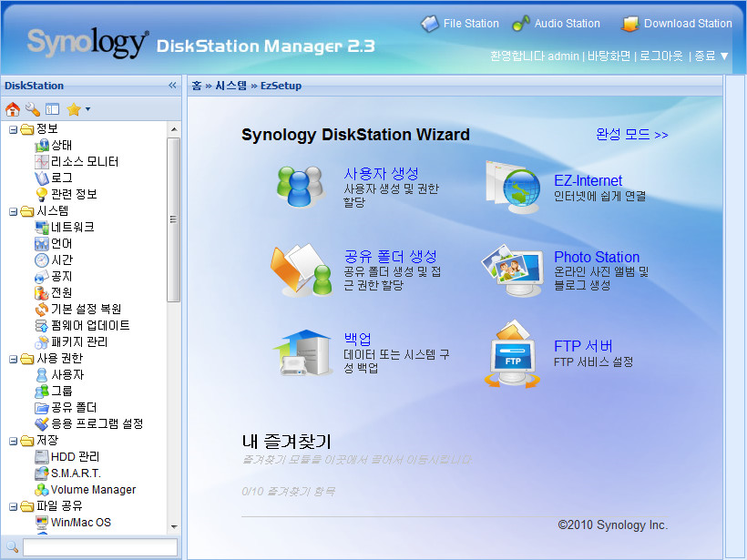
Task: Open the 종료 dropdown menu
Action: (711, 56)
